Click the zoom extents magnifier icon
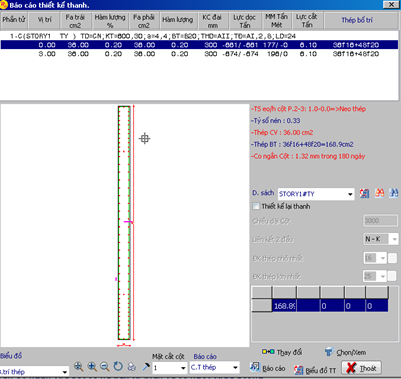The image size is (401, 379). tap(79, 367)
